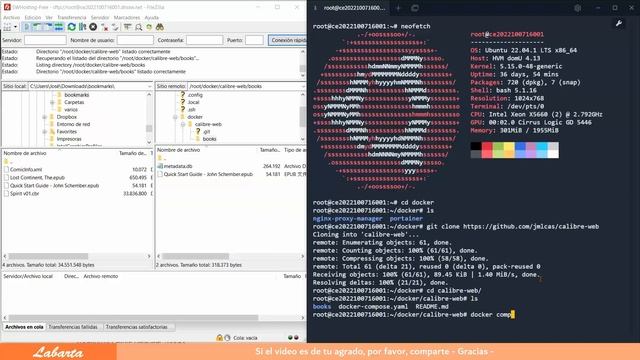
Task: Disconnect from the current server
Action: (x=104, y=27)
